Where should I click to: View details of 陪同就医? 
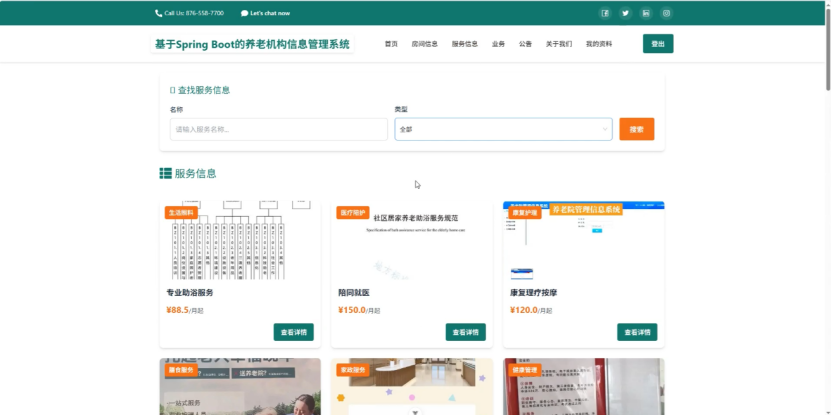pos(465,332)
